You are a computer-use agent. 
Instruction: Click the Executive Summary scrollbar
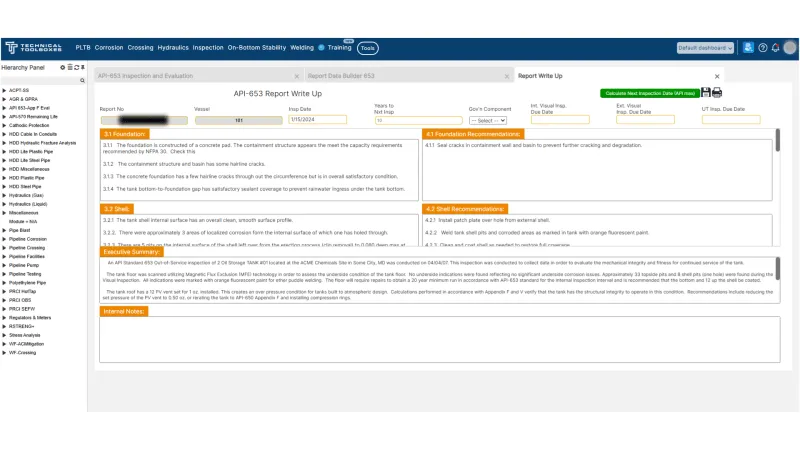tap(778, 268)
